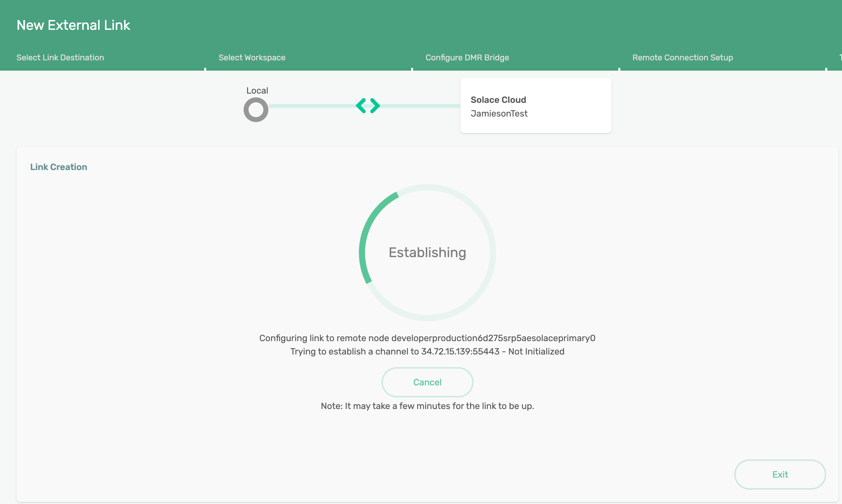This screenshot has height=504, width=842.
Task: Click the JamiesonTest service name
Action: tap(499, 113)
